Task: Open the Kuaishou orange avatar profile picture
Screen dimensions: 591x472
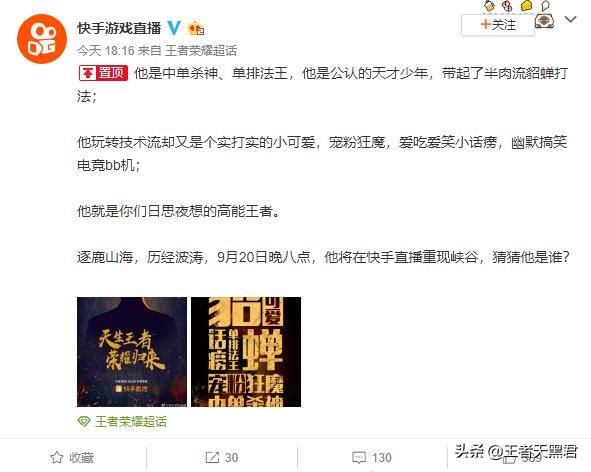Action: (x=42, y=39)
